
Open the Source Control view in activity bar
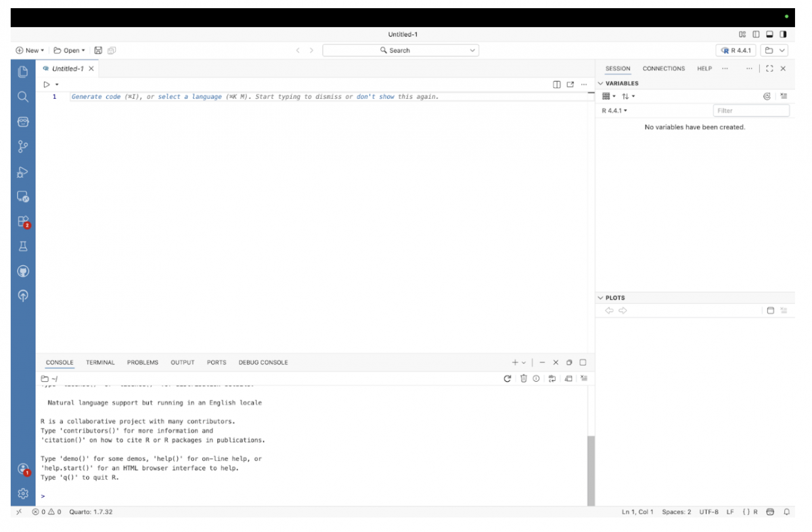tap(23, 146)
